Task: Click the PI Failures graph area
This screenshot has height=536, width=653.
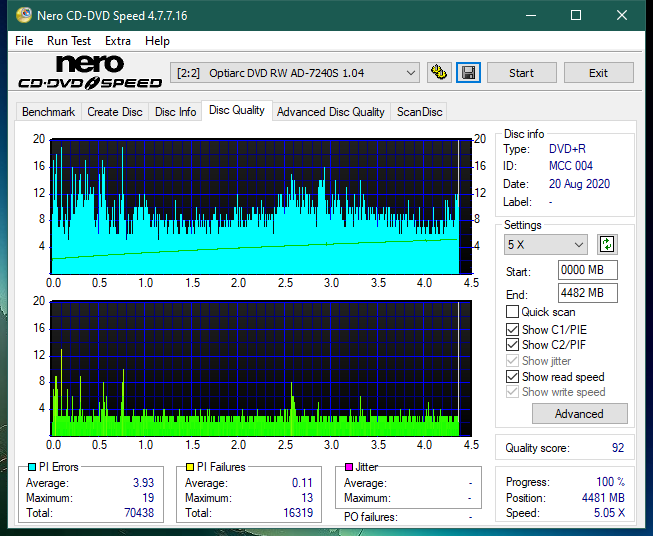Action: [x=261, y=368]
